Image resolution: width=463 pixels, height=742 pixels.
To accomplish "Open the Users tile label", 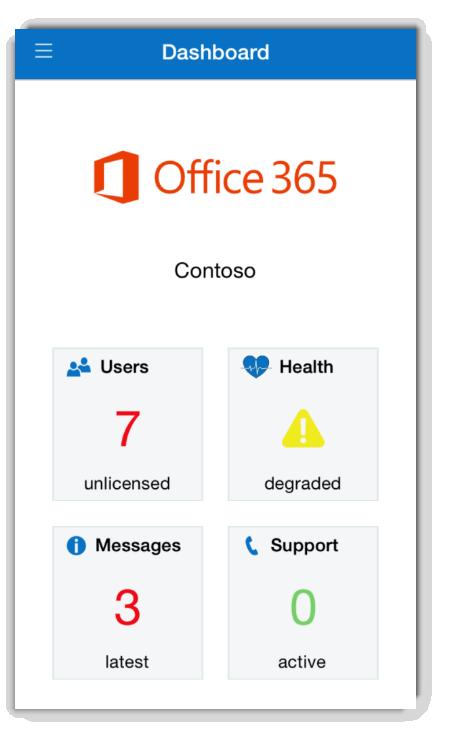I will click(x=125, y=367).
